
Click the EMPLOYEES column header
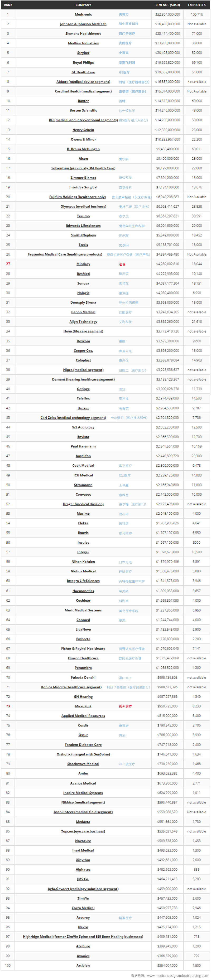[x=196, y=5]
